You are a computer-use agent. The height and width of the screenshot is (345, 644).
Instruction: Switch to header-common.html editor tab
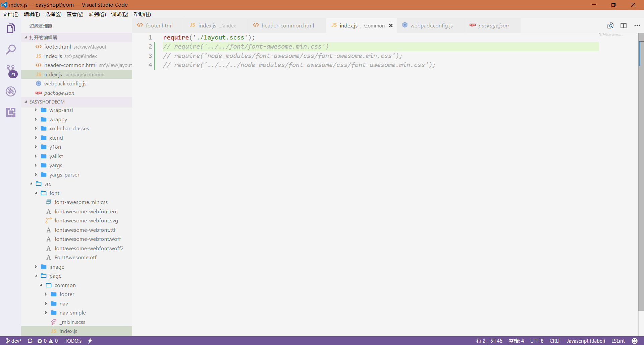click(287, 25)
